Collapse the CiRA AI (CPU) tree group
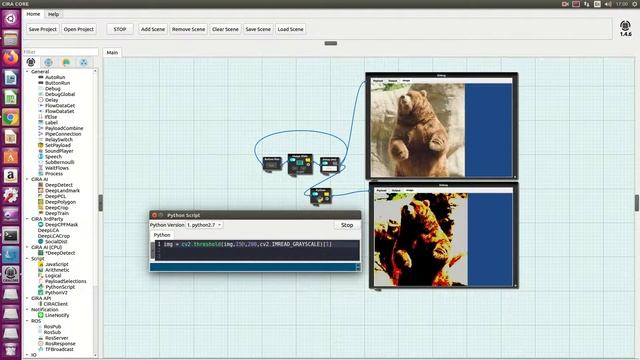This screenshot has height=360, width=640. tap(27, 247)
